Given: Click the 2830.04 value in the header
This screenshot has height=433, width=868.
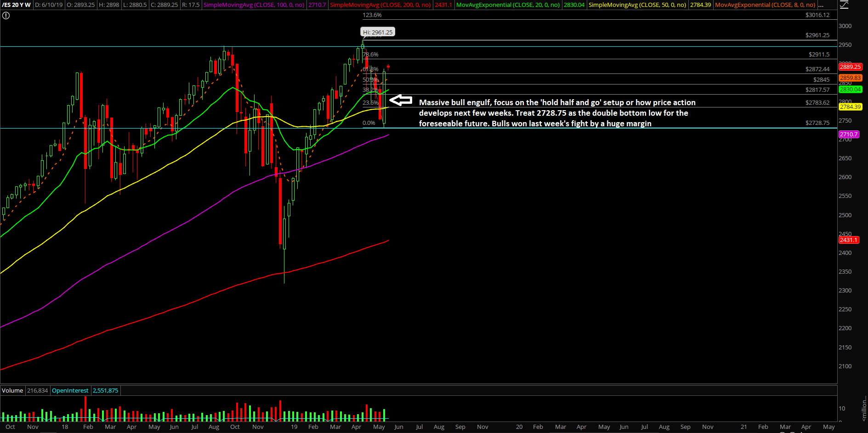Looking at the screenshot, I should pyautogui.click(x=574, y=5).
